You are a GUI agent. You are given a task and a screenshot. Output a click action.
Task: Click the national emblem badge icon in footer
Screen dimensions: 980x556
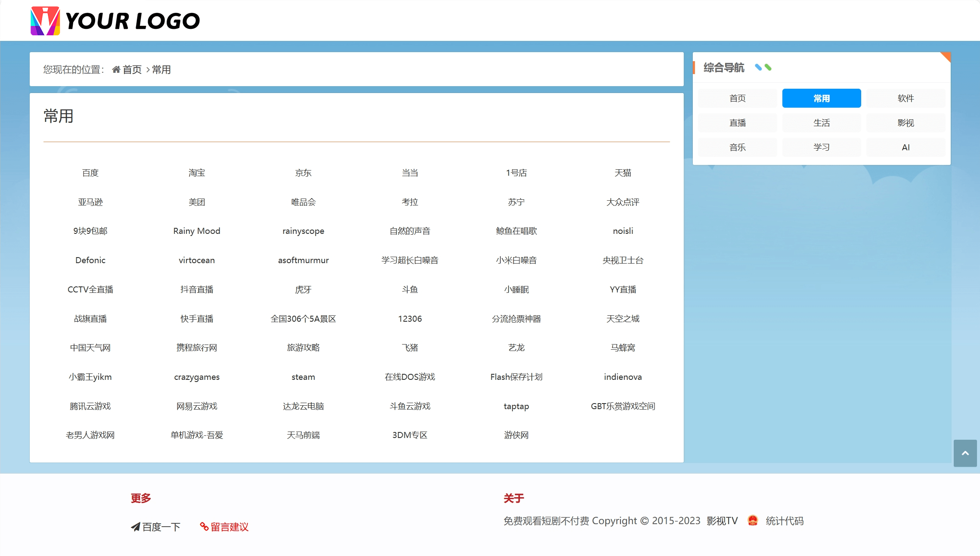pyautogui.click(x=752, y=521)
